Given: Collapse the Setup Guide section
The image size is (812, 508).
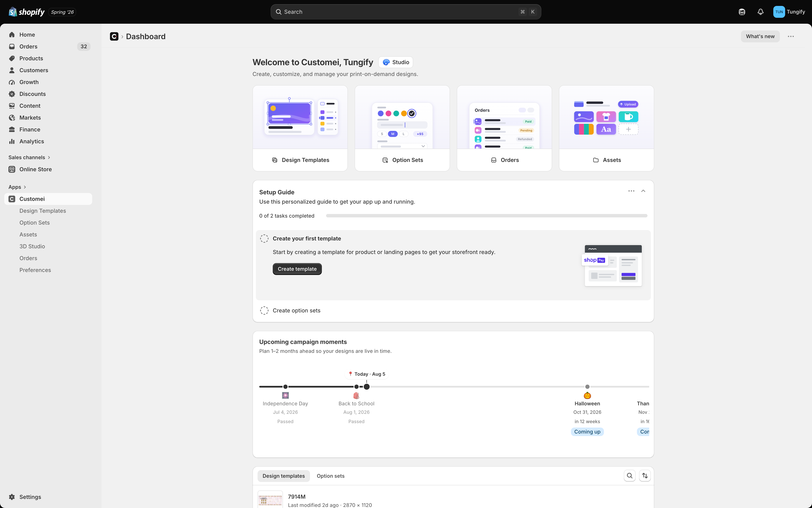Looking at the screenshot, I should pos(643,191).
